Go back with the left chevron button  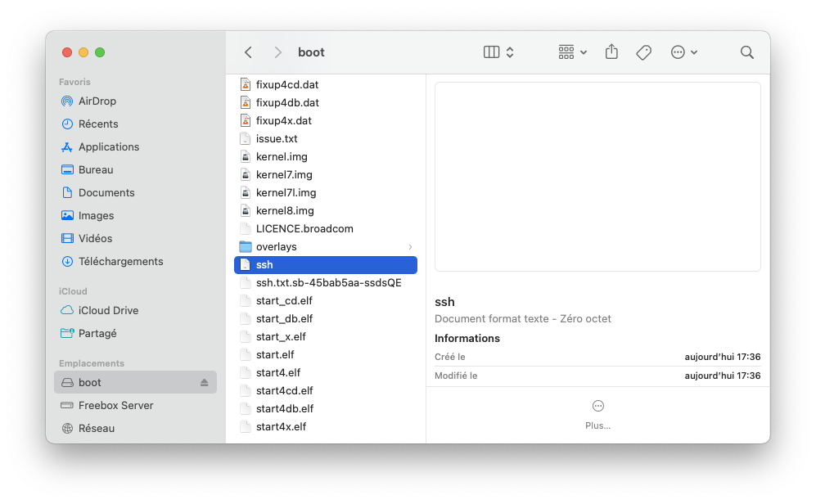pos(248,52)
